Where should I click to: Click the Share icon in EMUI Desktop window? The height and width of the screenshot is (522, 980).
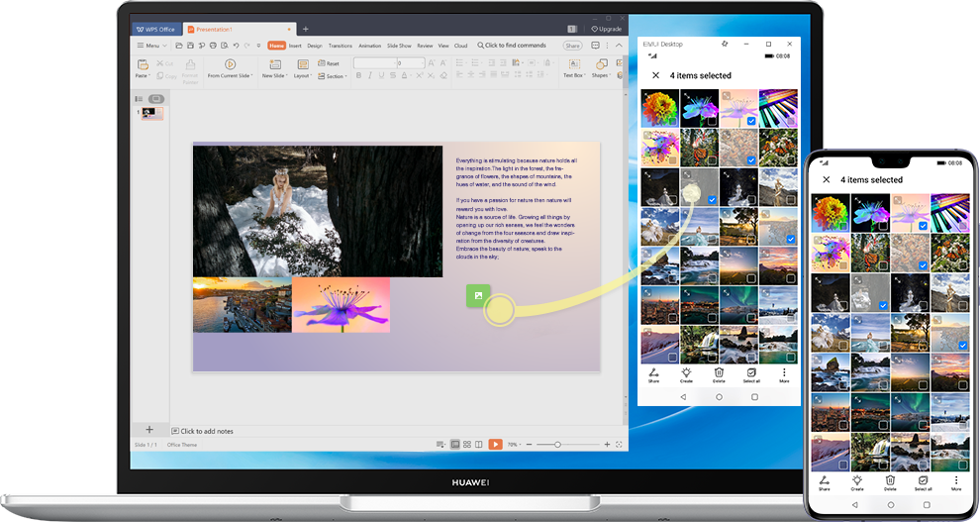(653, 374)
